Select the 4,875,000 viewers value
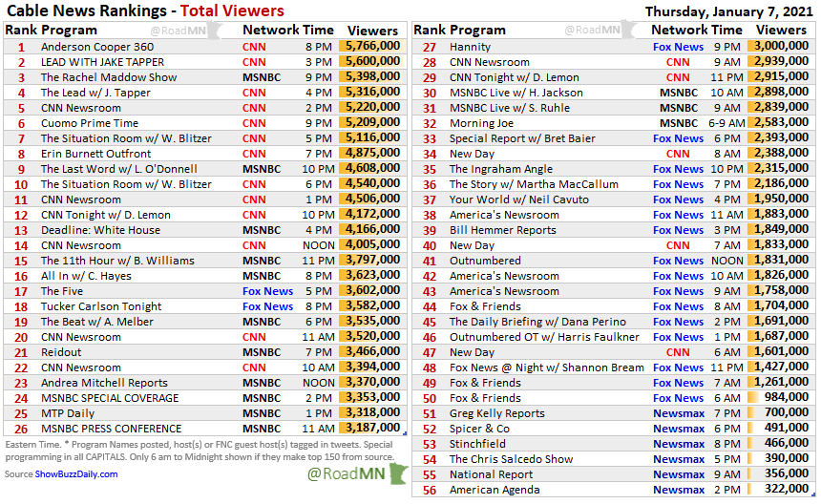 click(373, 153)
